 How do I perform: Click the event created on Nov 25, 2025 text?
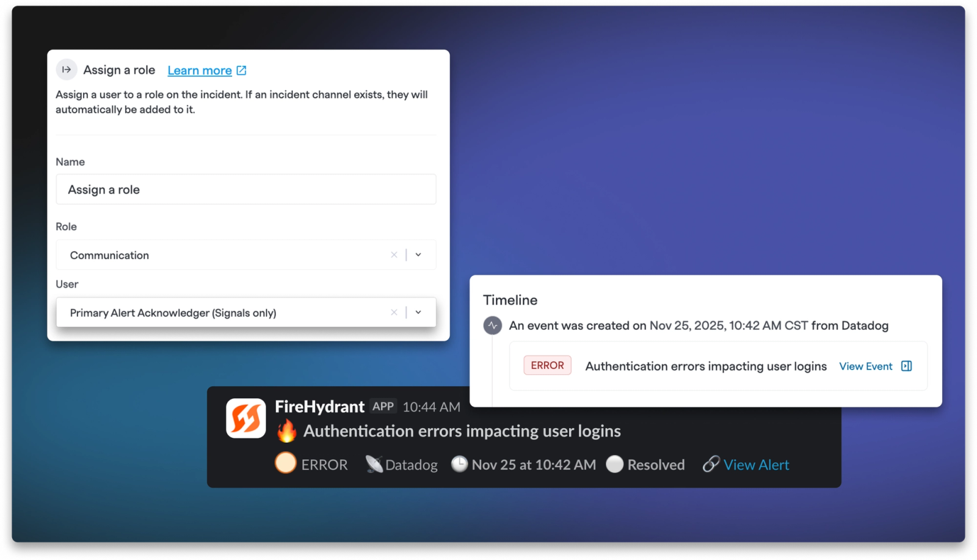click(699, 325)
